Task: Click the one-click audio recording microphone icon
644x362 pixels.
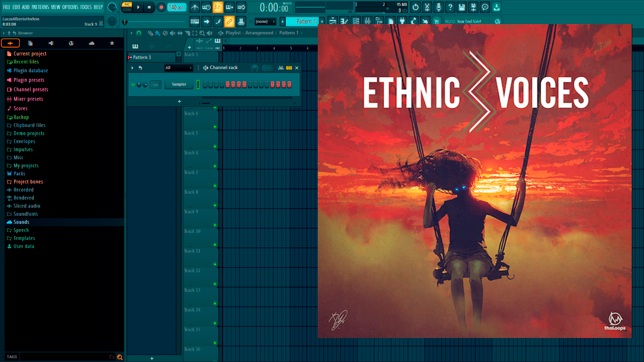Action: (438, 7)
